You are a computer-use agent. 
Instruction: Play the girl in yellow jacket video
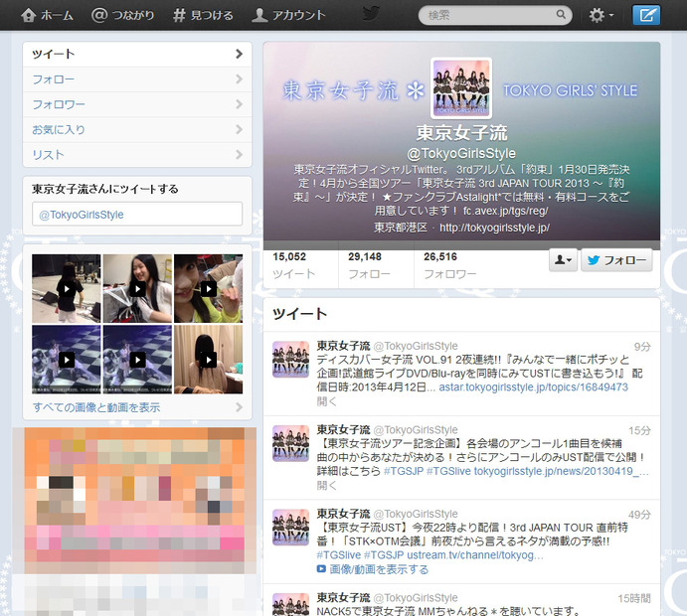(x=208, y=288)
